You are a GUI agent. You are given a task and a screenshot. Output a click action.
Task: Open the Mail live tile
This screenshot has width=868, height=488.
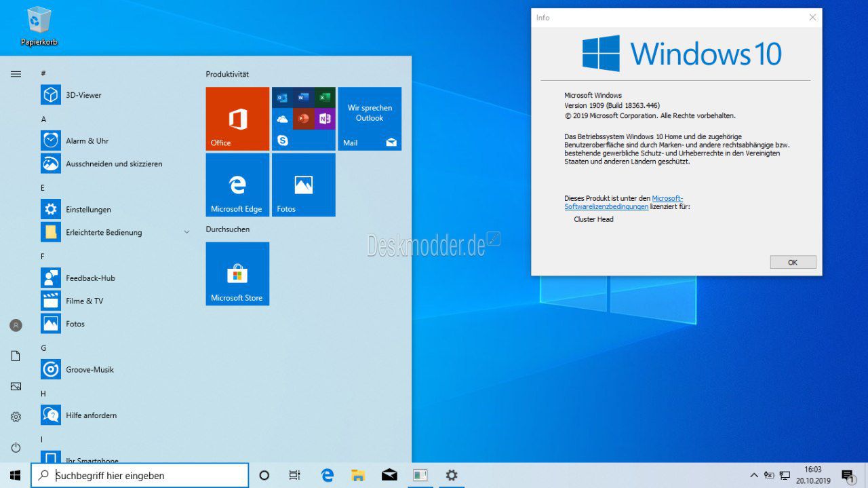(370, 119)
